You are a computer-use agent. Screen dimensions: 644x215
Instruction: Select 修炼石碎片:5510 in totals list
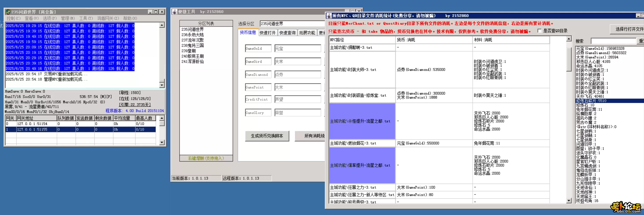tap(610, 101)
